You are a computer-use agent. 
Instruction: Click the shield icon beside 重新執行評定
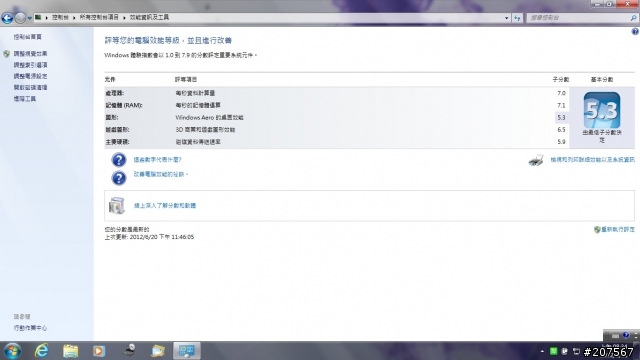597,230
